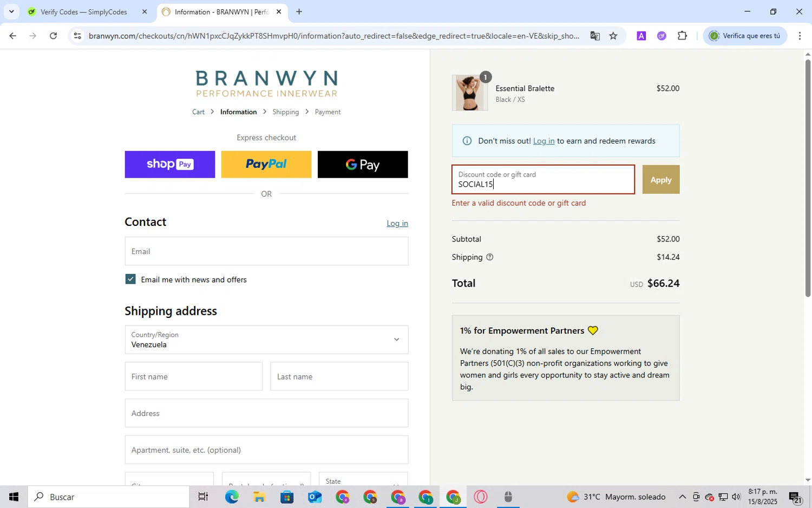Screen dimensions: 812x508
Task: Click the BRANWYN logo
Action: pos(266,83)
